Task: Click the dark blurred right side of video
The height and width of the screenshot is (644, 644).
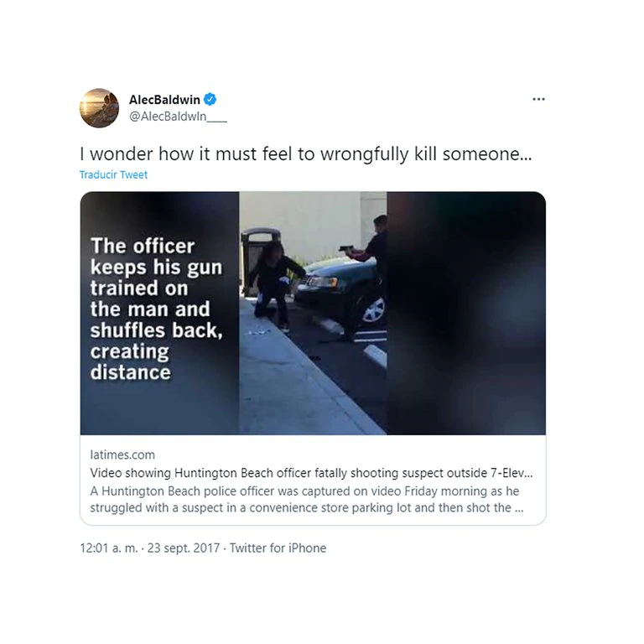Action: [x=466, y=313]
